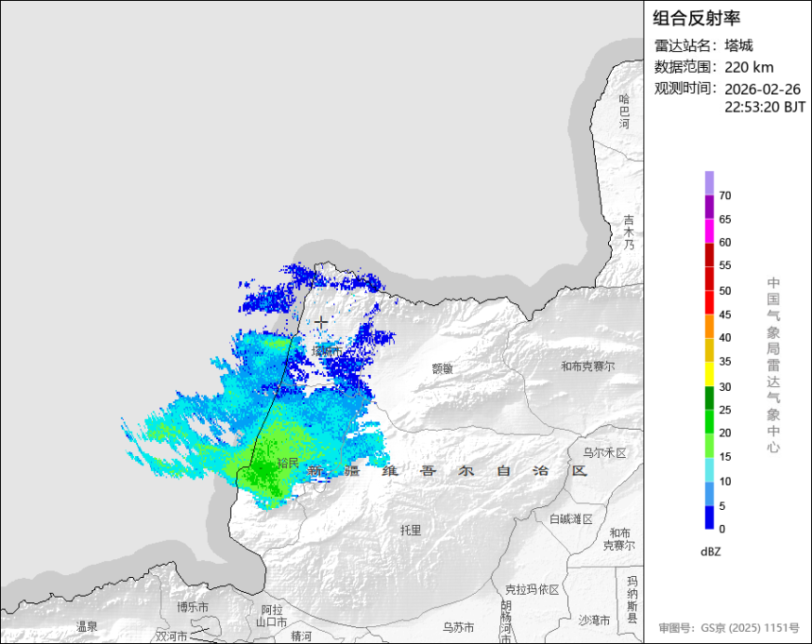
Task: Click the 胡杨河市 map label
Action: coord(506,621)
